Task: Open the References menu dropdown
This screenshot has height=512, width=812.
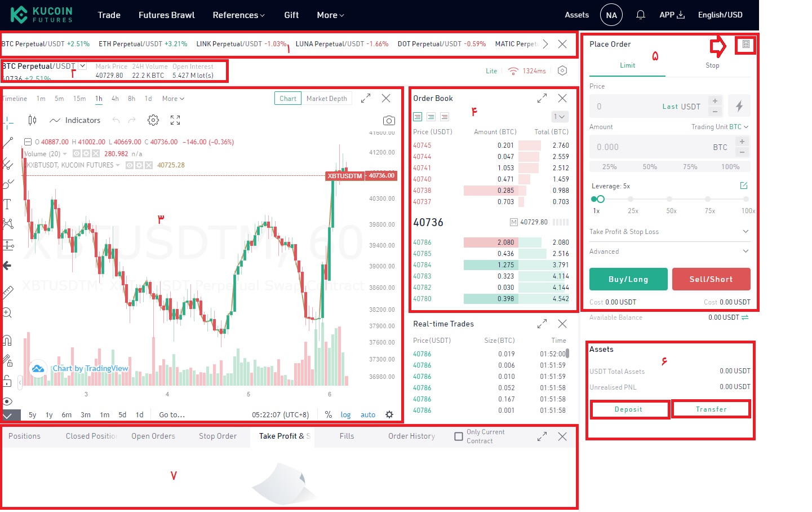Action: click(238, 15)
